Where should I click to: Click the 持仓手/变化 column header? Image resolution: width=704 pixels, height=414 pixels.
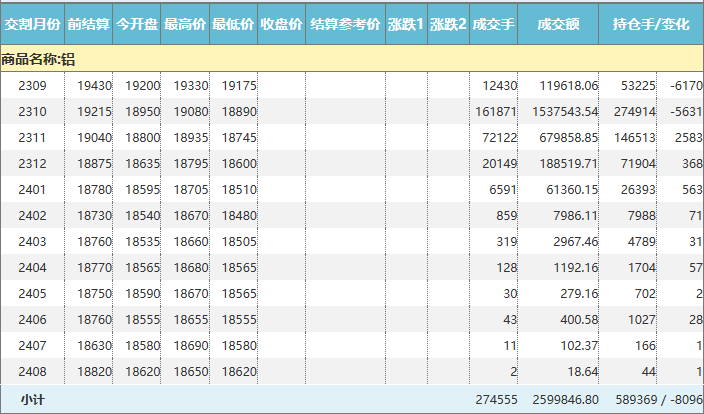[x=650, y=23]
